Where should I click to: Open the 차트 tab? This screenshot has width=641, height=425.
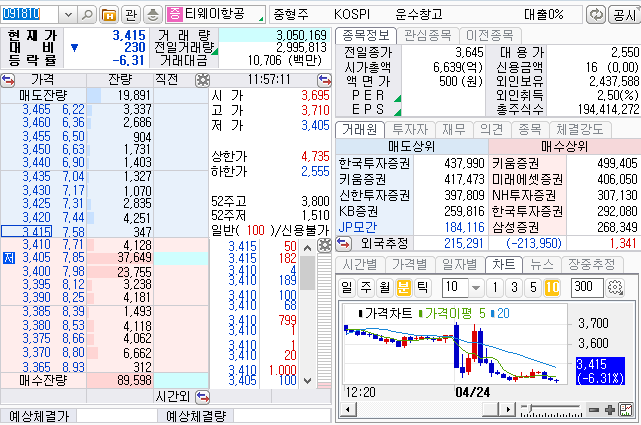click(504, 265)
